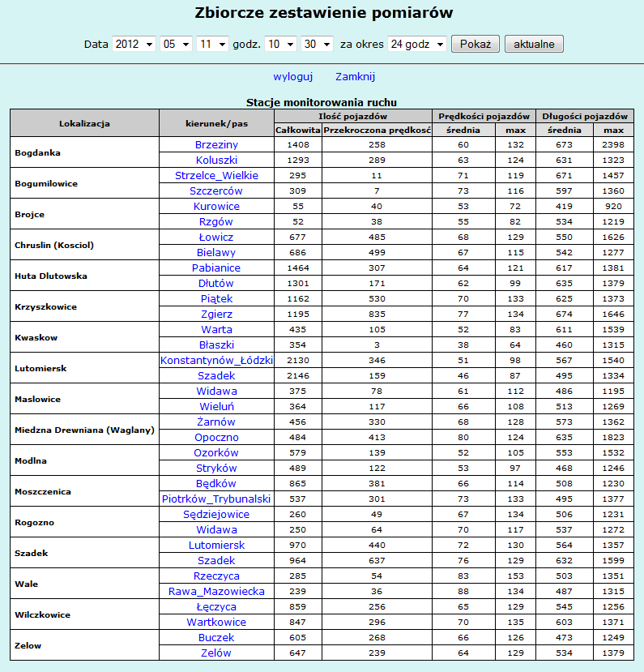Click the total count 2146 cell

[298, 376]
